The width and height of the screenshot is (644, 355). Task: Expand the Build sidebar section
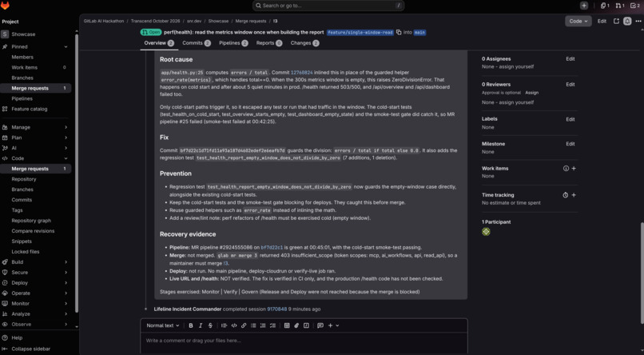tap(35, 262)
